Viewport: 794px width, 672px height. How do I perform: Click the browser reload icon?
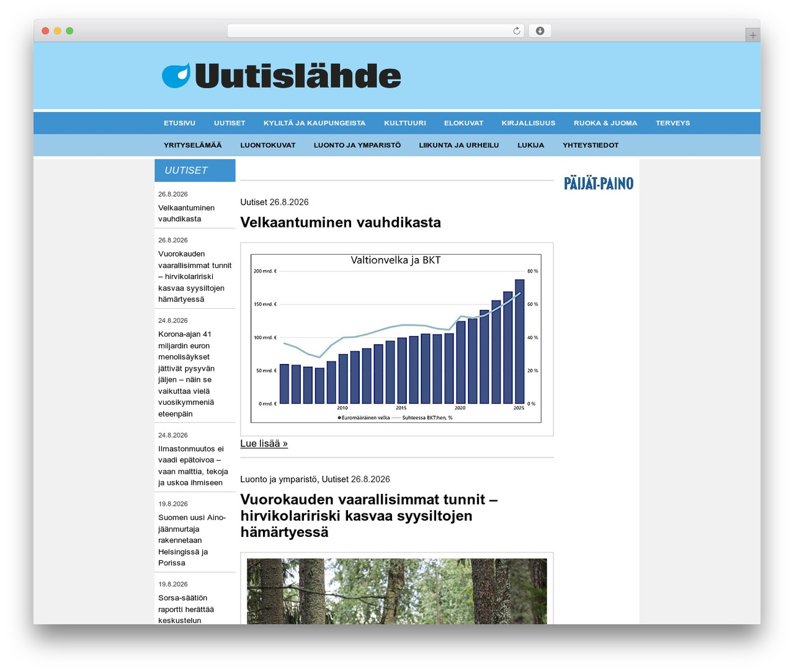coord(516,31)
